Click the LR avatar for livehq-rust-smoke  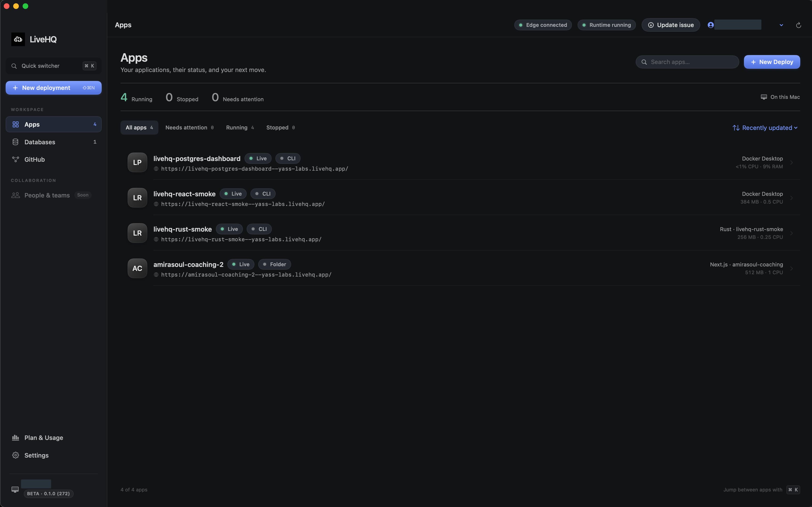click(137, 233)
